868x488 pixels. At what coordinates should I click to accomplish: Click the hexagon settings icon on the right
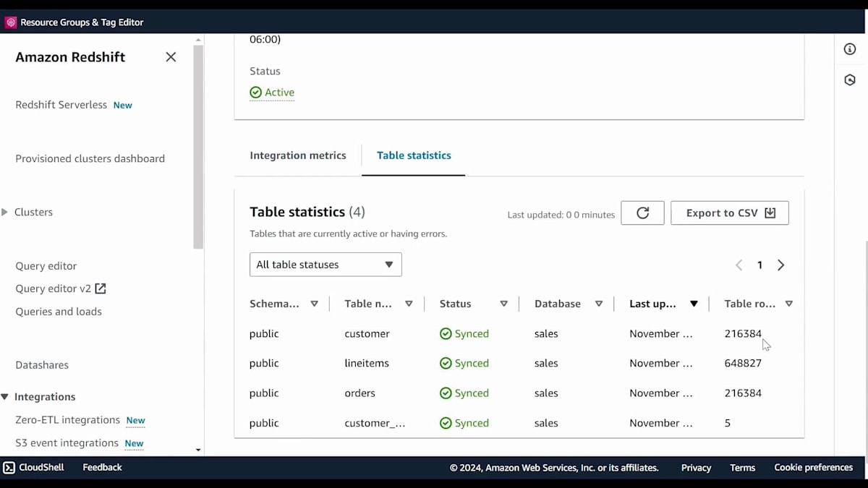pyautogui.click(x=850, y=80)
